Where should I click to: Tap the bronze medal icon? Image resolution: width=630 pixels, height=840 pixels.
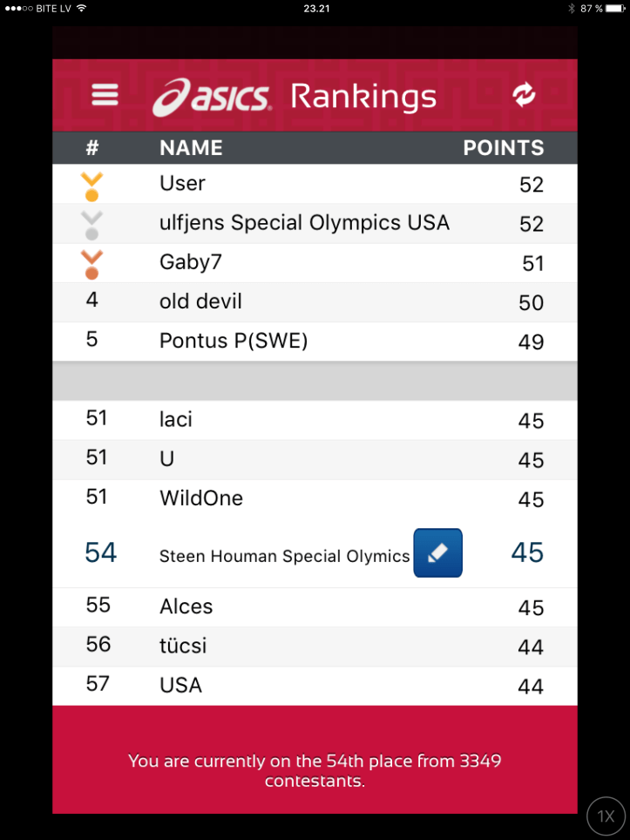[x=91, y=264]
